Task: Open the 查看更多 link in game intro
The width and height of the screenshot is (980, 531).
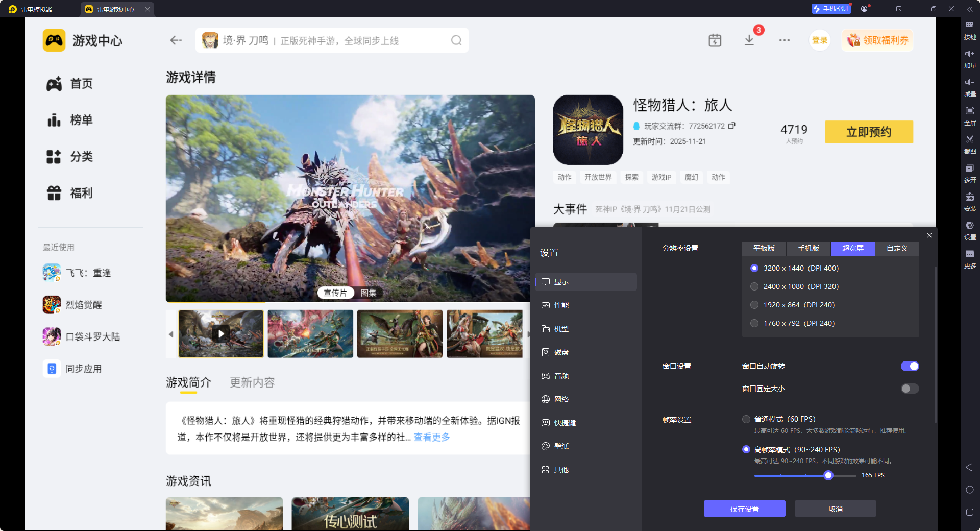Action: pos(430,437)
